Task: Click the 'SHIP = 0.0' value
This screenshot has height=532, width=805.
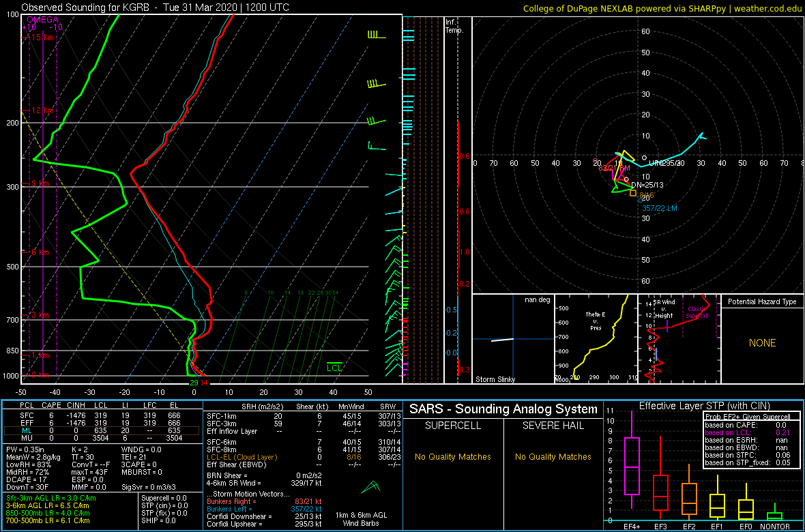Action: (x=159, y=520)
